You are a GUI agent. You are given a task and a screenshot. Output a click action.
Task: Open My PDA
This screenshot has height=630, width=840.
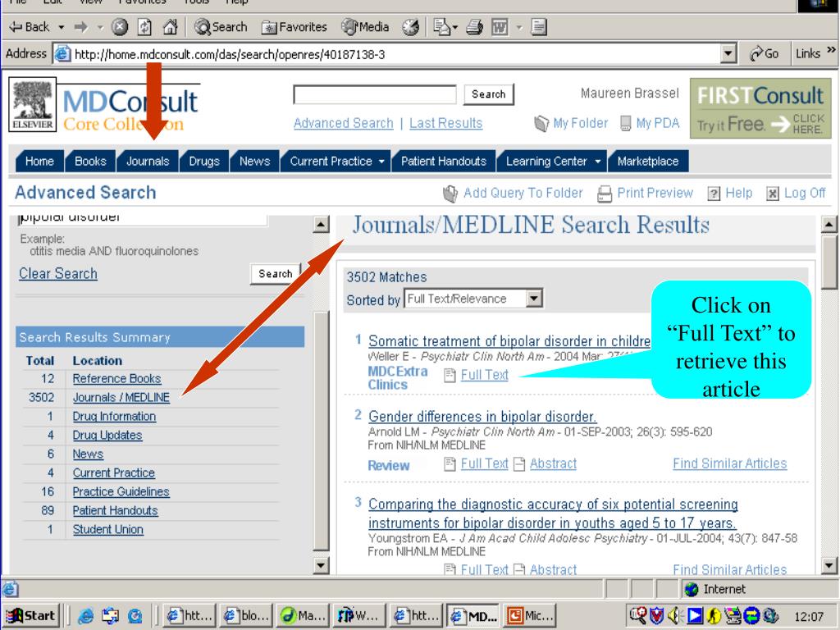[650, 123]
